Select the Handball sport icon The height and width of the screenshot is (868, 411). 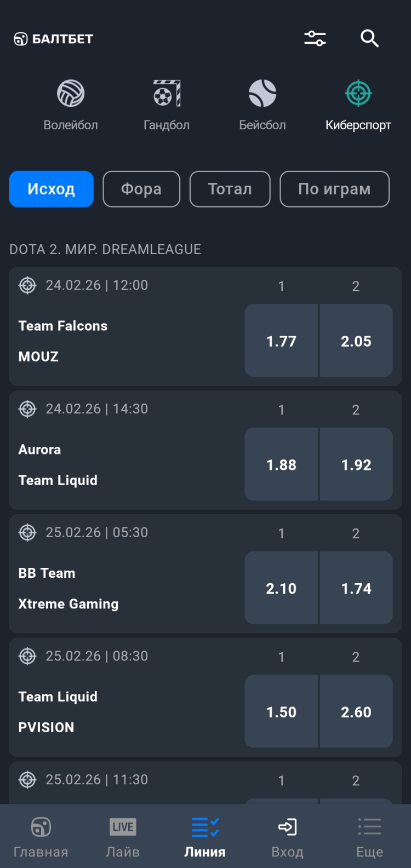click(x=167, y=94)
